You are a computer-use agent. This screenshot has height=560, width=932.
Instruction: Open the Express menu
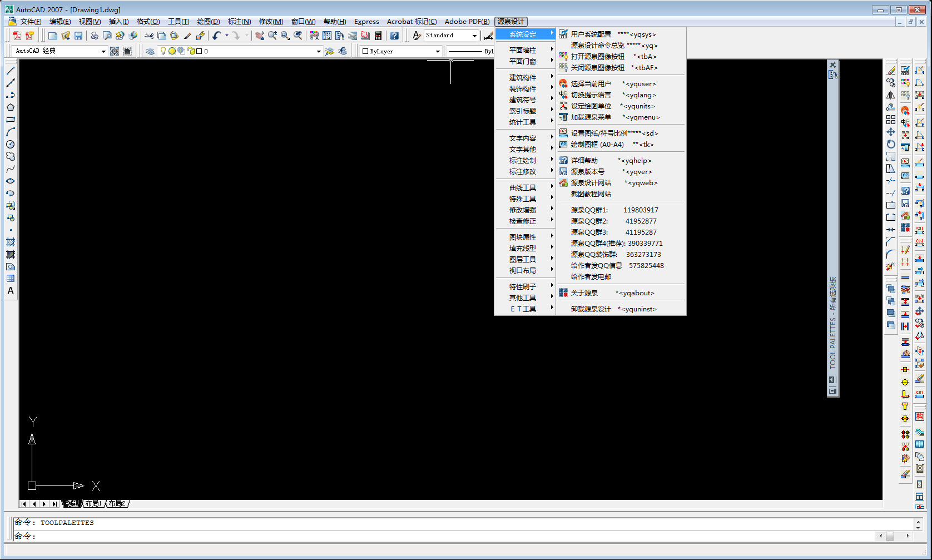(x=366, y=22)
